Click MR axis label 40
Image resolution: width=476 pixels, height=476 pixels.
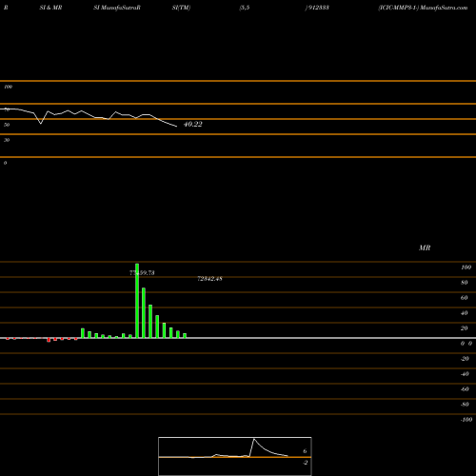(x=465, y=313)
